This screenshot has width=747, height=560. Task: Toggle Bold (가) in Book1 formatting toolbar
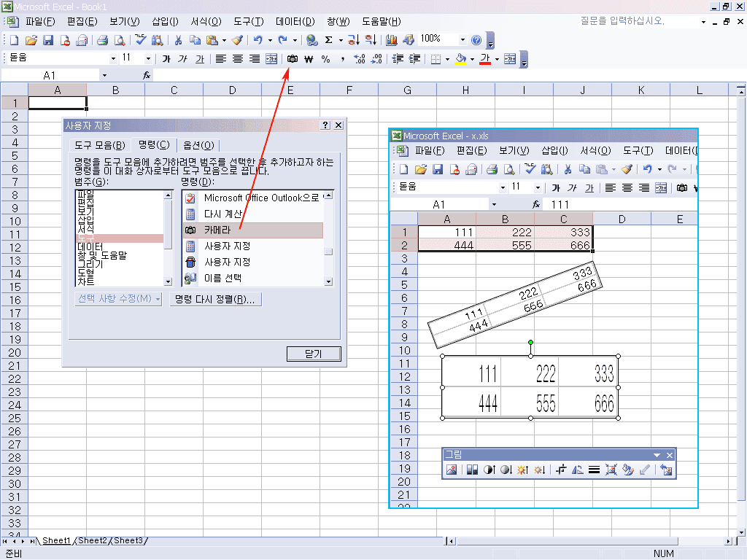tap(166, 59)
